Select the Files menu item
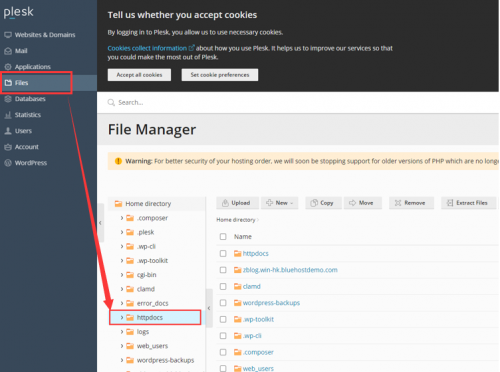 (21, 83)
